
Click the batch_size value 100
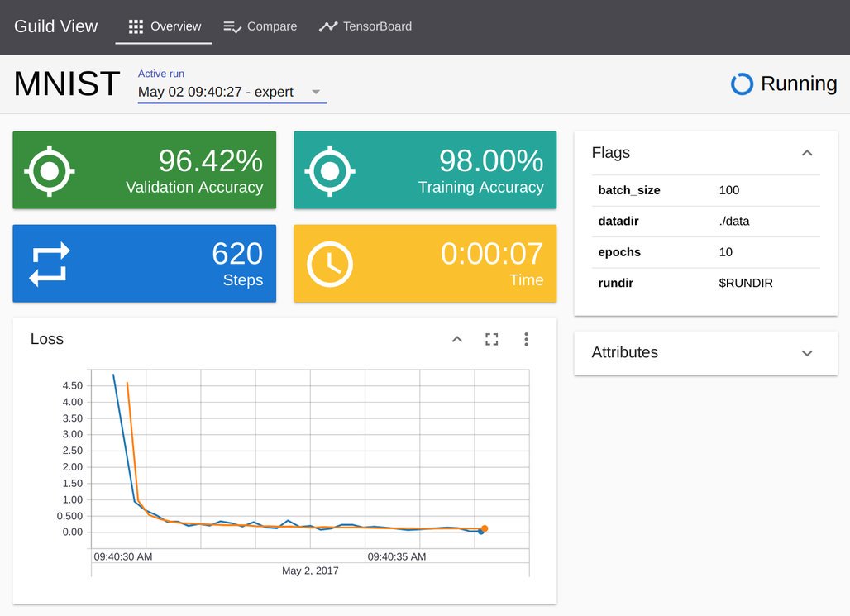click(729, 190)
